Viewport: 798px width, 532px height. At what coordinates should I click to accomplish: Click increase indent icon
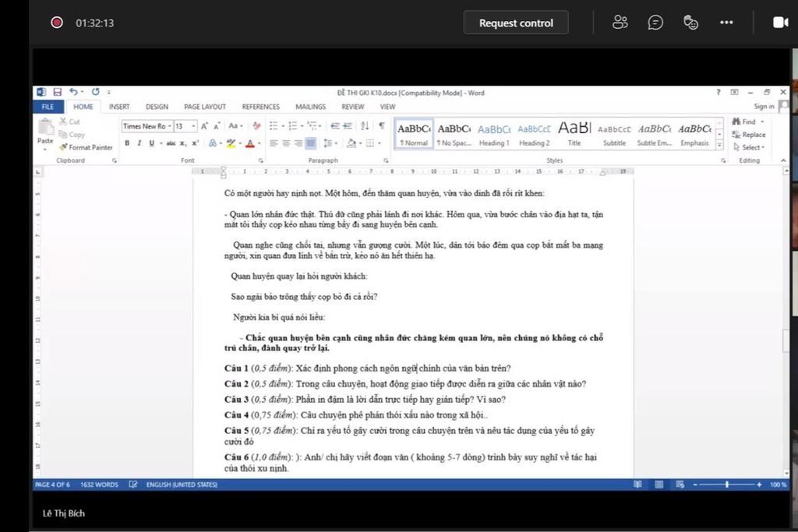click(348, 126)
